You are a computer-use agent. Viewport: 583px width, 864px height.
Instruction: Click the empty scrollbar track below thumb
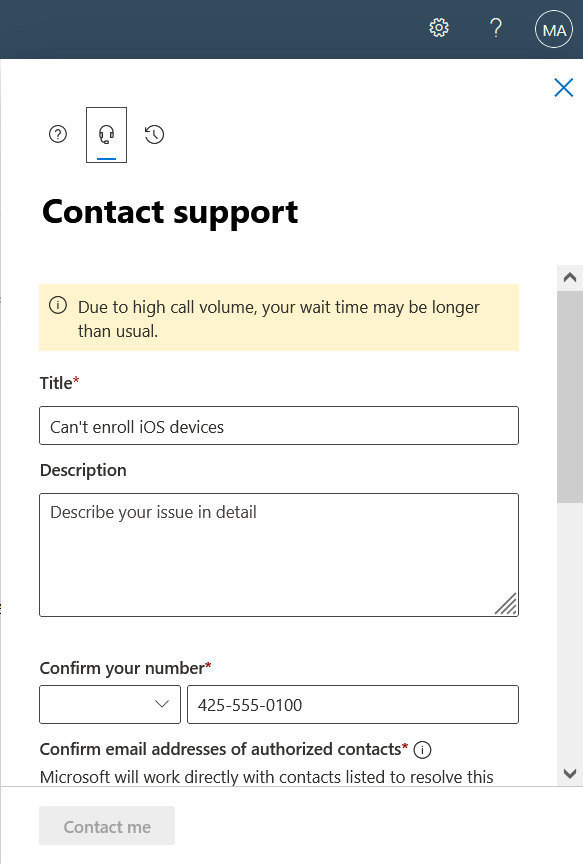(570, 631)
